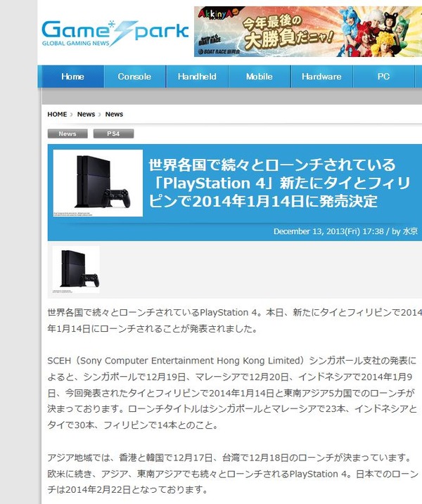This screenshot has width=422, height=504.
Task: Click the author name 水京
Action: (410, 231)
